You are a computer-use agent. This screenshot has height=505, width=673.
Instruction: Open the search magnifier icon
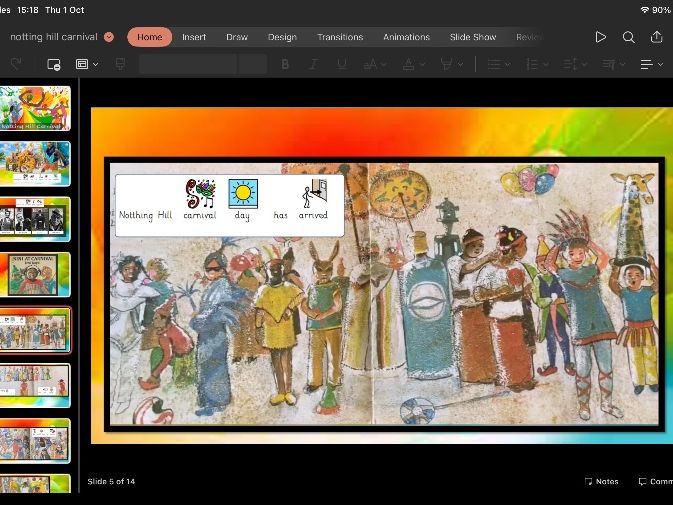click(628, 37)
